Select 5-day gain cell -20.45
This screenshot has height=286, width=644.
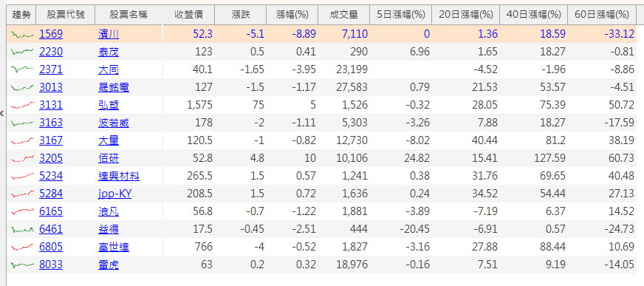(401, 229)
